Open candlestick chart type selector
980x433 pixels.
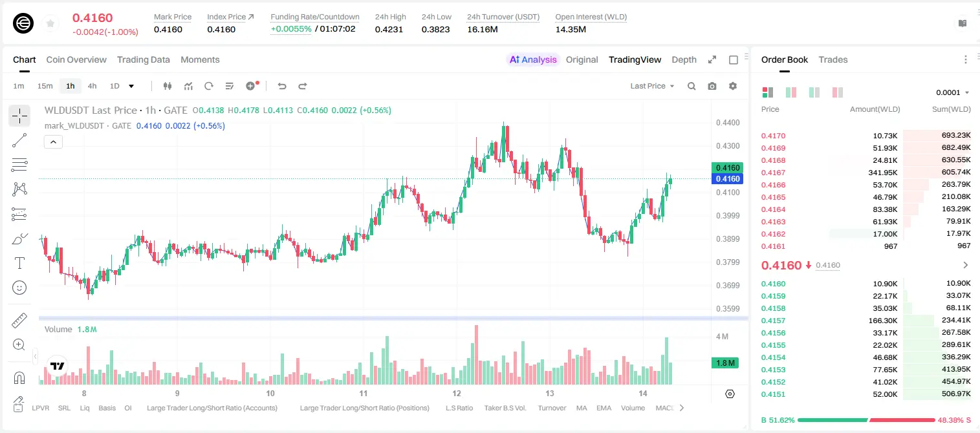pos(168,86)
